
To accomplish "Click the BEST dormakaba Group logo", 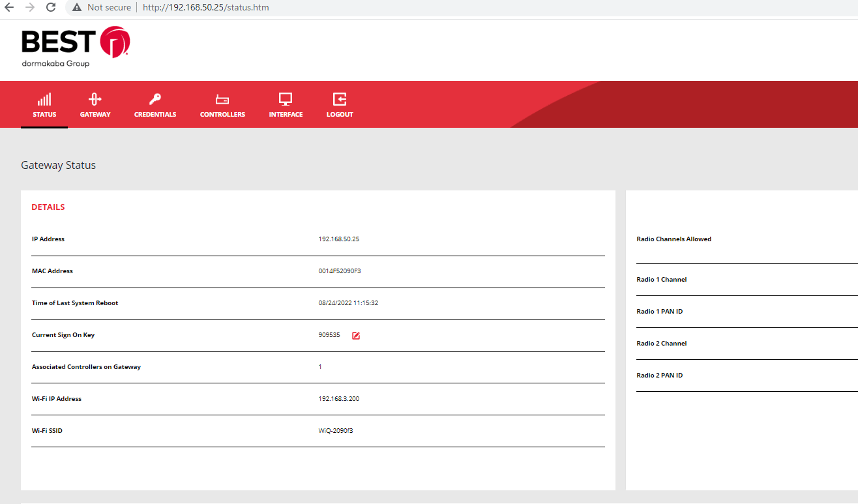I will (x=75, y=46).
